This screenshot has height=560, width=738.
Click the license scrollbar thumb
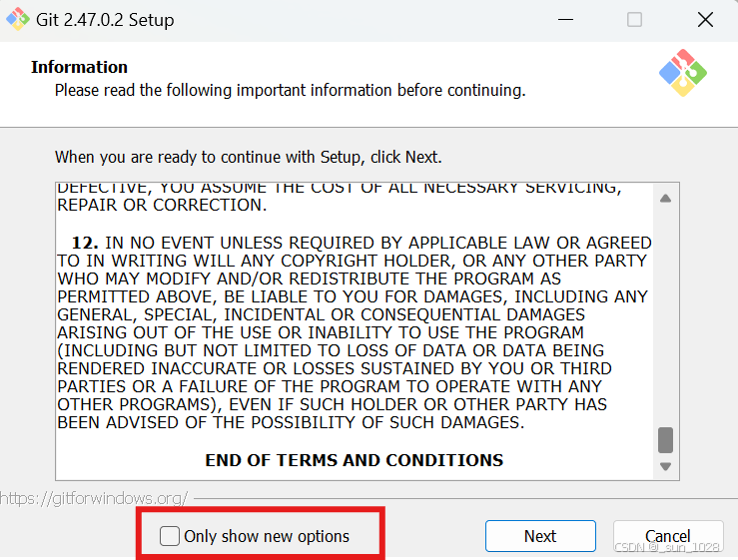[666, 440]
